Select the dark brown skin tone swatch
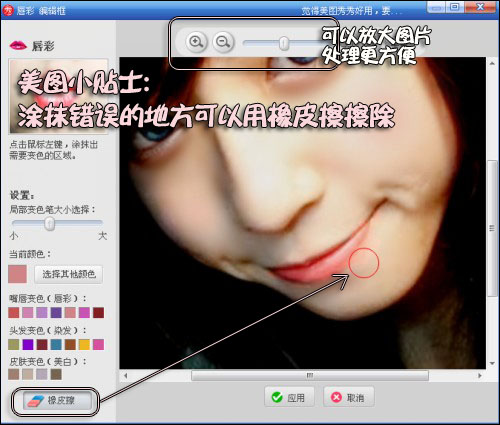This screenshot has width=500, height=425. [x=56, y=374]
